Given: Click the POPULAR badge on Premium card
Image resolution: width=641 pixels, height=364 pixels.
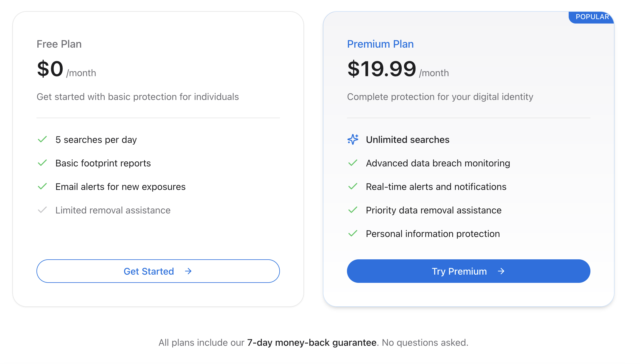Looking at the screenshot, I should (x=592, y=17).
